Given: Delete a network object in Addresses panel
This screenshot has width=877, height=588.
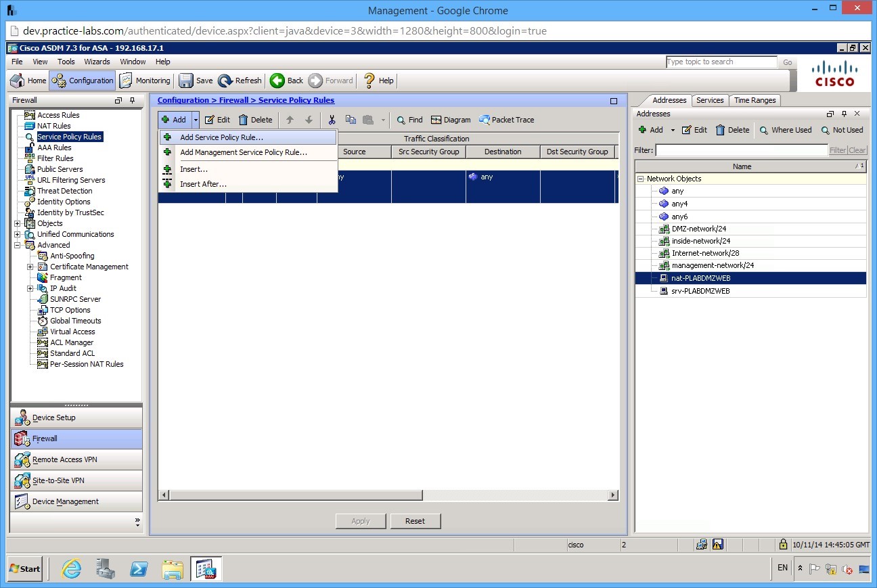Looking at the screenshot, I should [732, 130].
